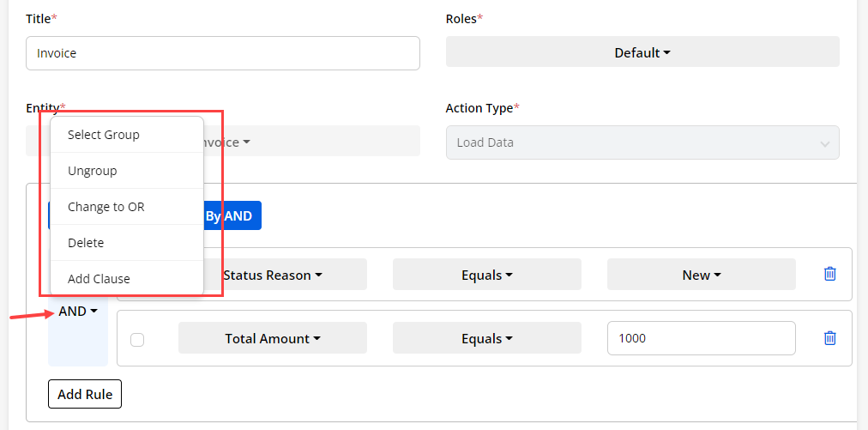Choose Select Group from the context menu
Screen dimensions: 868x430
pyautogui.click(x=103, y=135)
